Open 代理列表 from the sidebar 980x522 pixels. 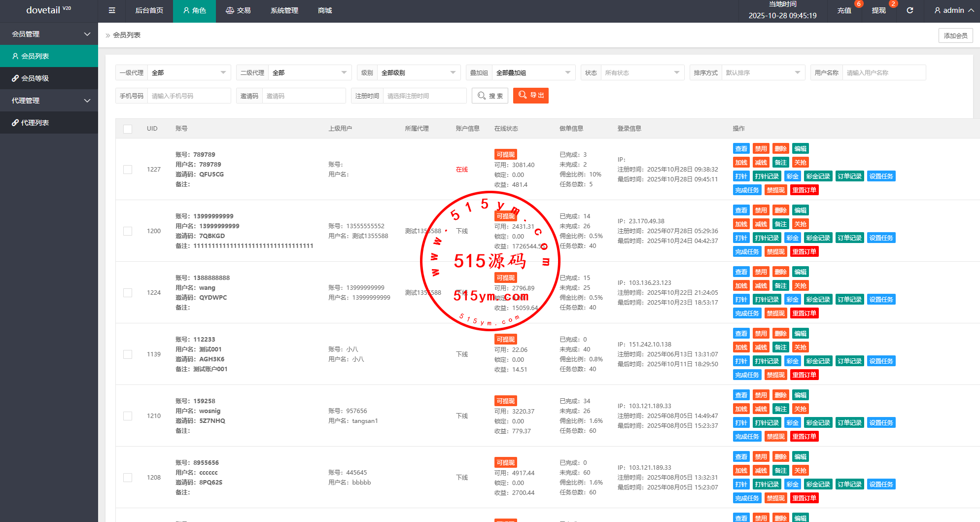tap(35, 123)
